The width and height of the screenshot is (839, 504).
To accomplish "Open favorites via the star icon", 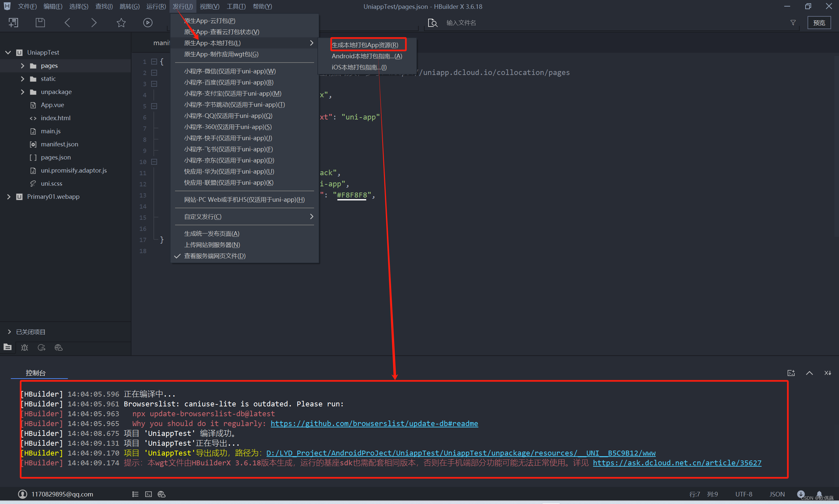I will click(x=121, y=22).
